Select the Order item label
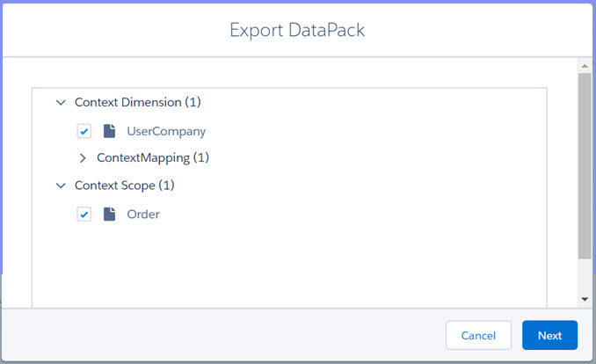Screen dimensions: 596x364 click(x=143, y=215)
